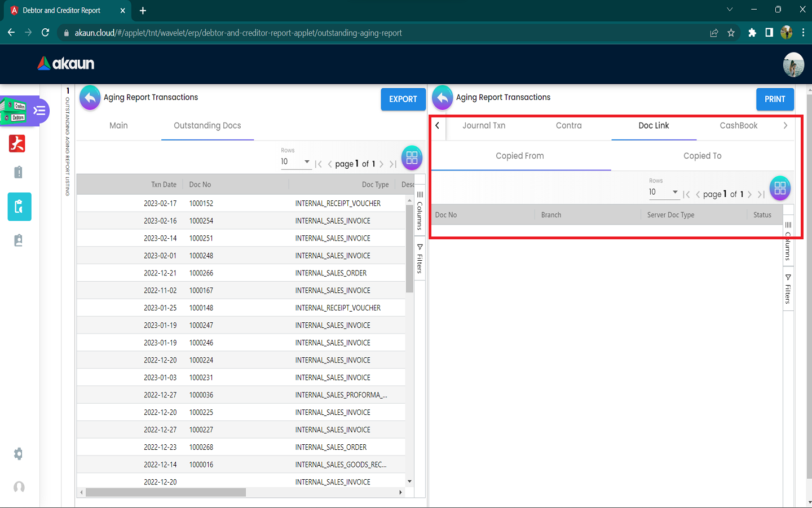Open the highlighted teal clipboard sidebar icon
The height and width of the screenshot is (508, 812).
pos(19,207)
